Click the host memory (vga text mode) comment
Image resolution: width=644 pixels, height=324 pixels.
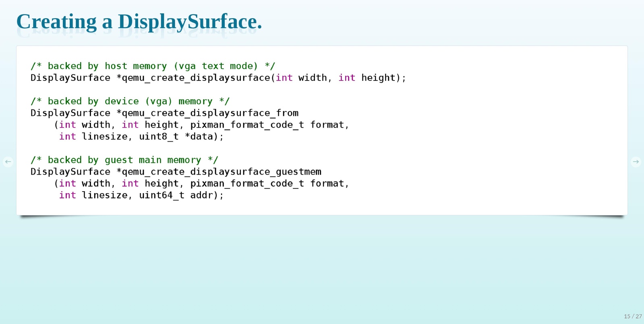(x=153, y=66)
